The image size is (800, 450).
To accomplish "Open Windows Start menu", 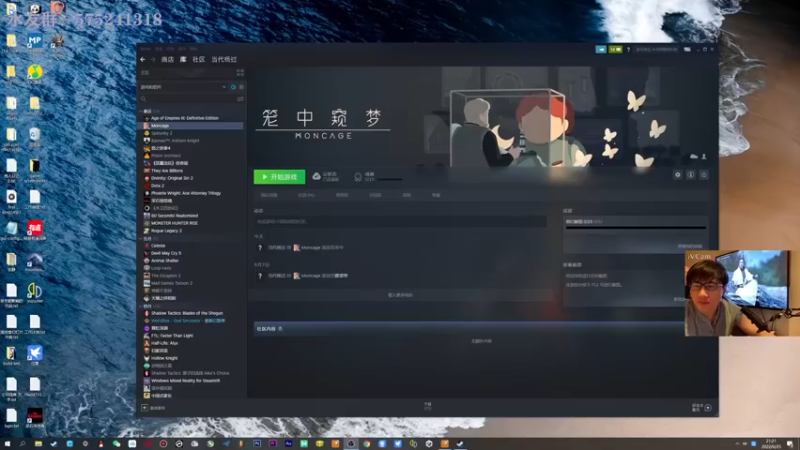I will pos(7,444).
